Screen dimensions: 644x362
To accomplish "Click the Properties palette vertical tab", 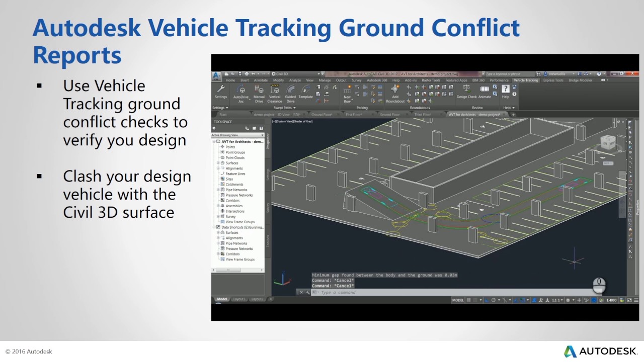I will click(637, 207).
